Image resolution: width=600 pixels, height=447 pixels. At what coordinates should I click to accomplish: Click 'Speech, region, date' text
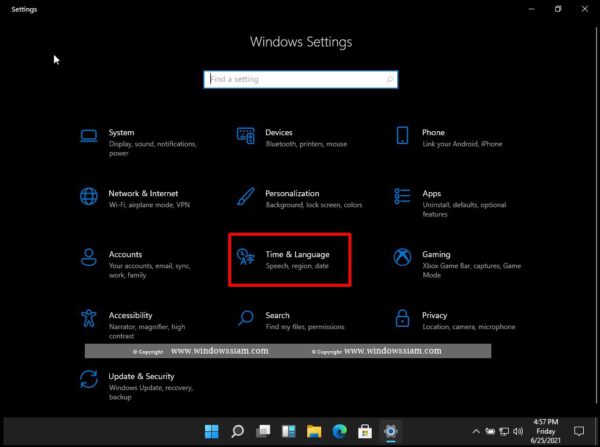[297, 266]
